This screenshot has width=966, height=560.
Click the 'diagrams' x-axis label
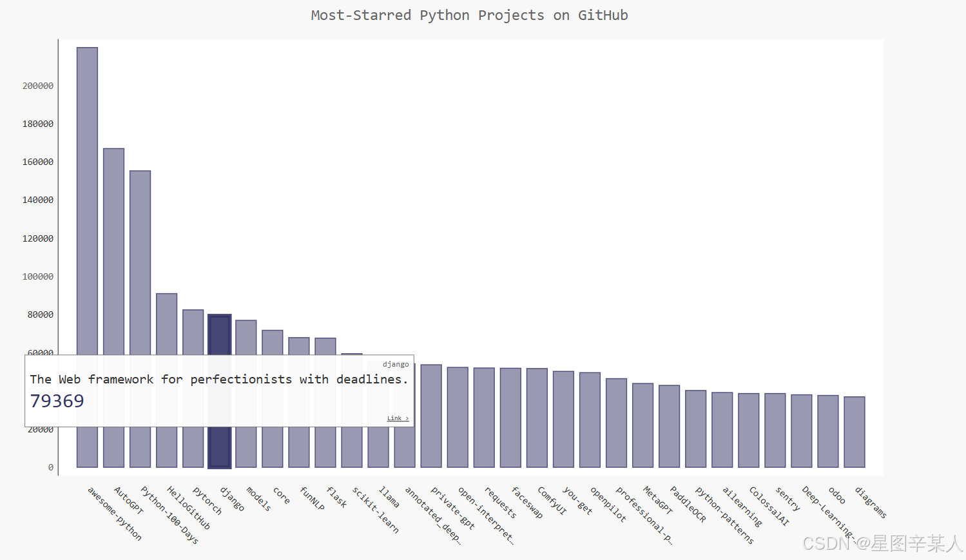coord(871,502)
